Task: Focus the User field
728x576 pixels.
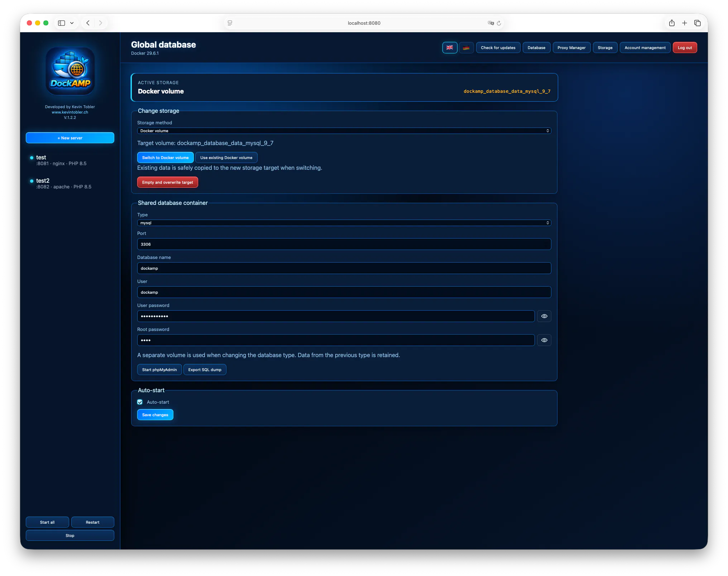Action: 344,292
